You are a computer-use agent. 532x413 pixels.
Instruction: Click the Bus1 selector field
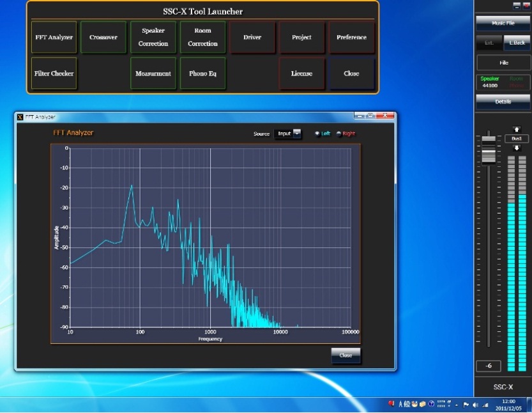point(517,139)
